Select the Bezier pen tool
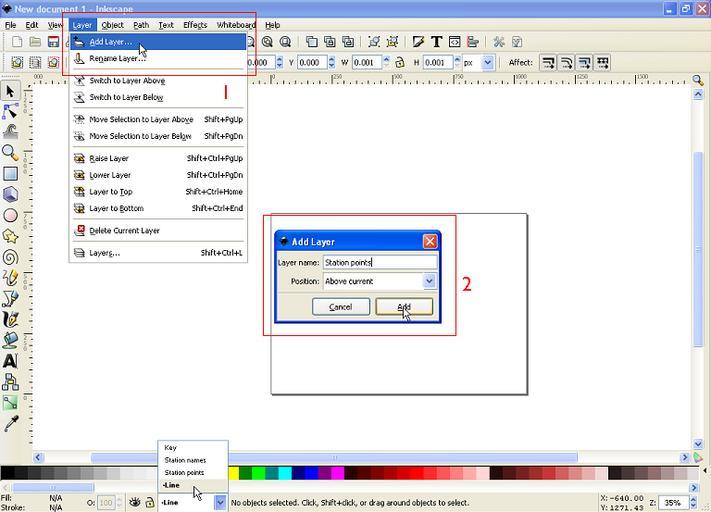The width and height of the screenshot is (711, 512). coord(10,298)
